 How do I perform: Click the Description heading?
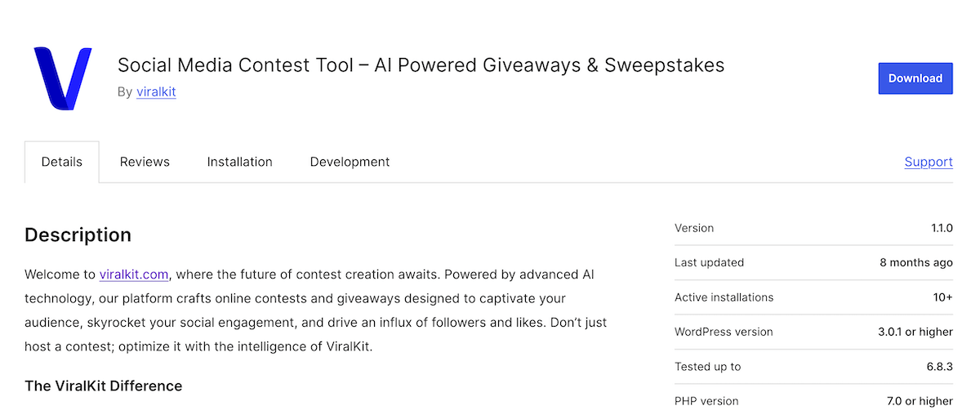[x=78, y=235]
